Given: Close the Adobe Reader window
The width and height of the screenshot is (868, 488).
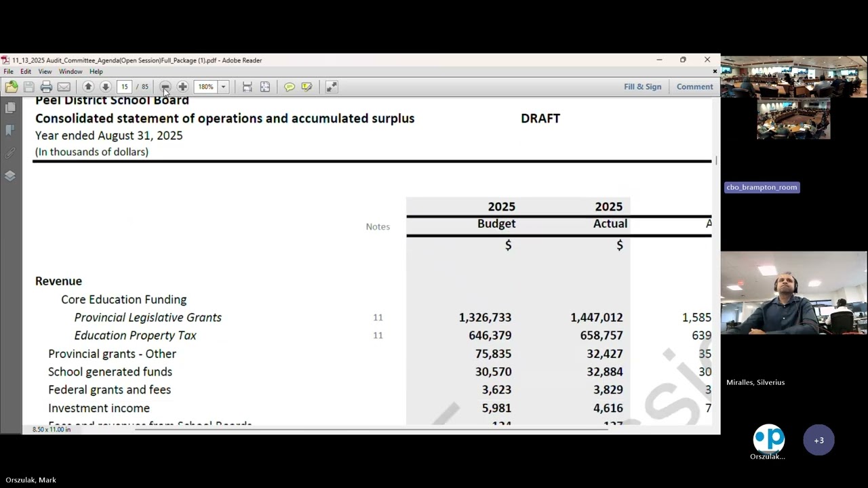Looking at the screenshot, I should 707,60.
